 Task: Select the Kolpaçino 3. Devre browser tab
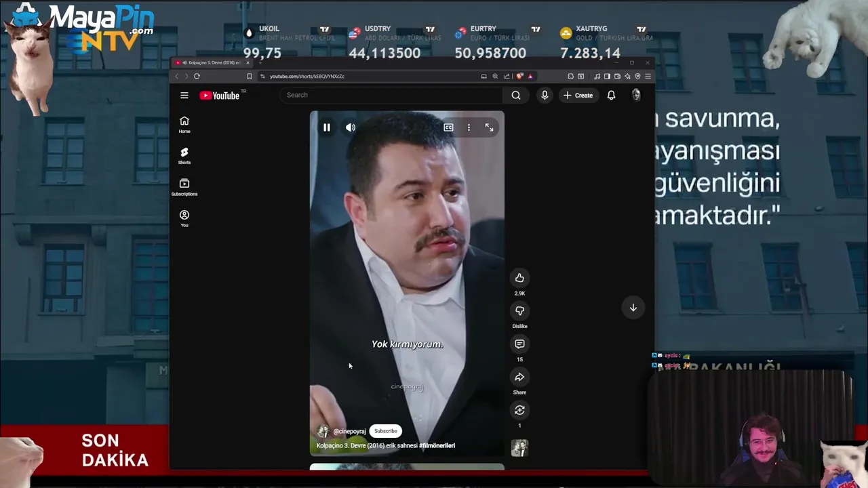pyautogui.click(x=212, y=63)
